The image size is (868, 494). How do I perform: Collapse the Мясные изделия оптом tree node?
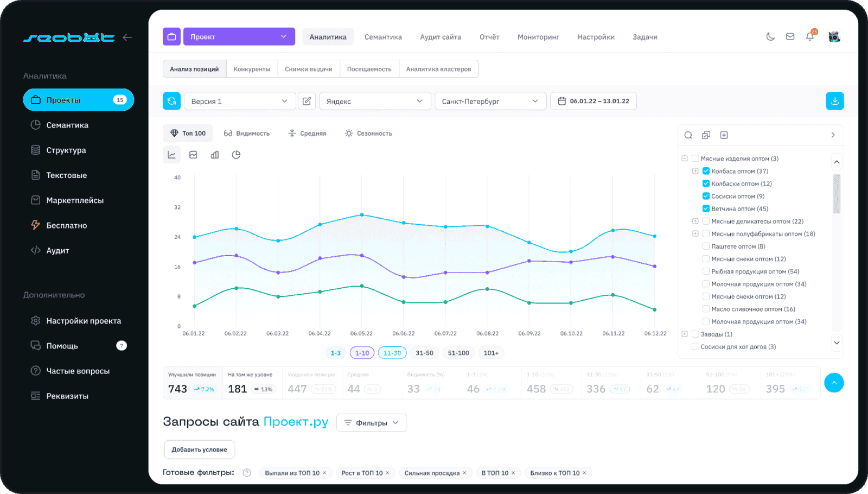pos(685,159)
